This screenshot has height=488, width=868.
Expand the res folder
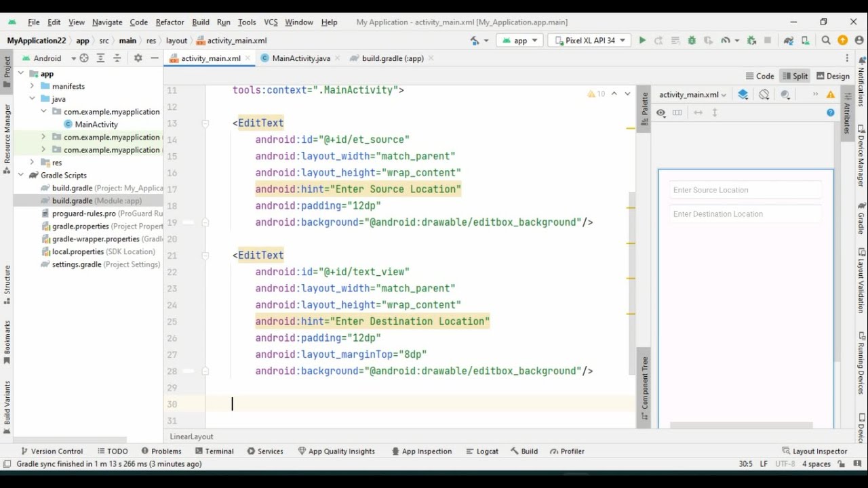click(32, 163)
